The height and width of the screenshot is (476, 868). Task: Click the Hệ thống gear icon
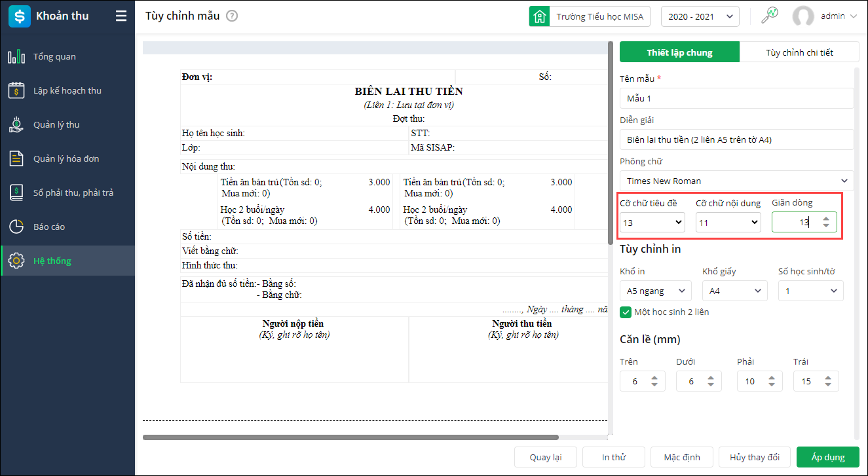coord(16,261)
